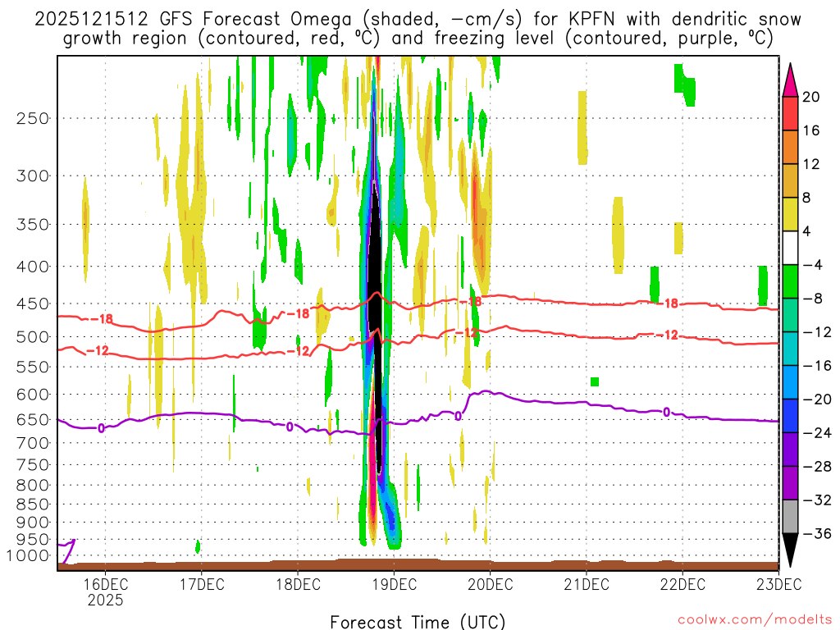Click the colorbar value label 20
This screenshot has height=630, width=840.
(x=811, y=97)
